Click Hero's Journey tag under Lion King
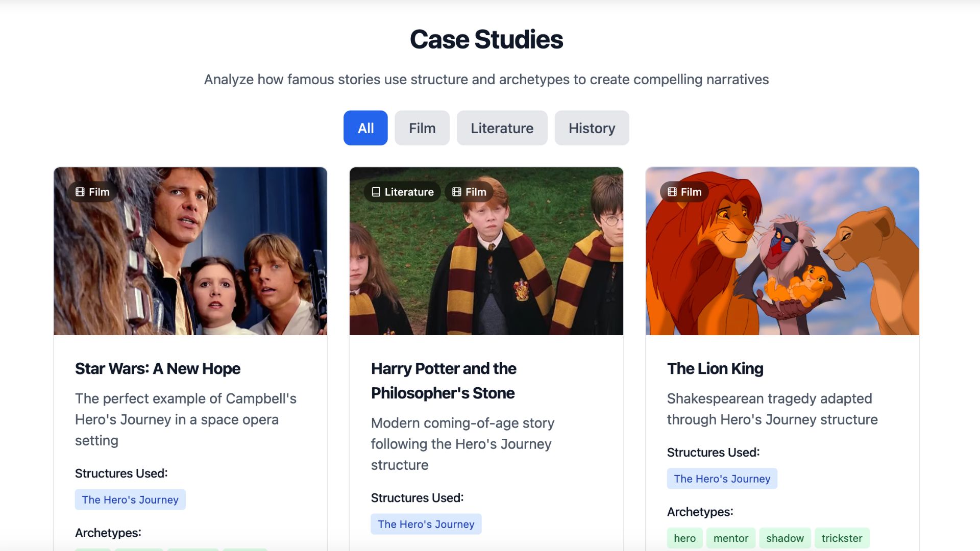The width and height of the screenshot is (980, 551). coord(722,479)
